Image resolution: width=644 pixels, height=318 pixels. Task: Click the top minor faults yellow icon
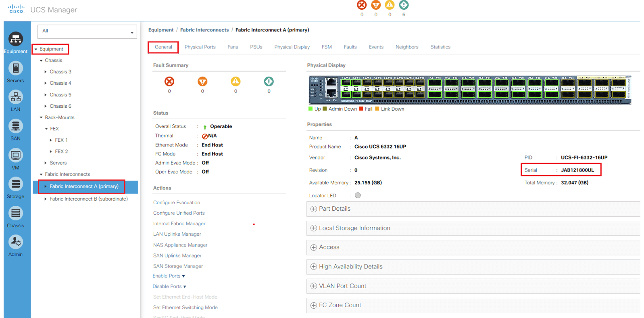[390, 5]
